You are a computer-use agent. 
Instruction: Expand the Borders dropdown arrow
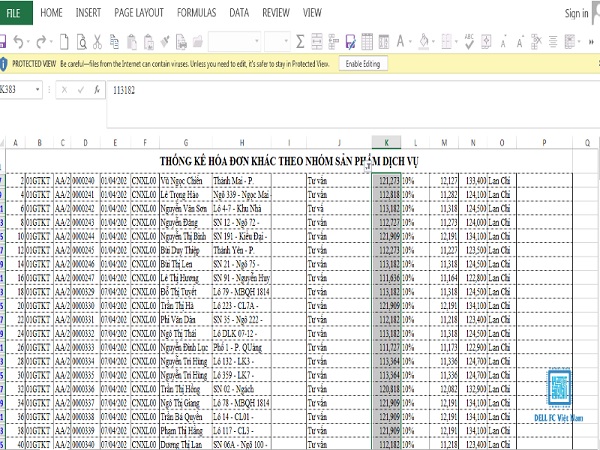tap(456, 41)
